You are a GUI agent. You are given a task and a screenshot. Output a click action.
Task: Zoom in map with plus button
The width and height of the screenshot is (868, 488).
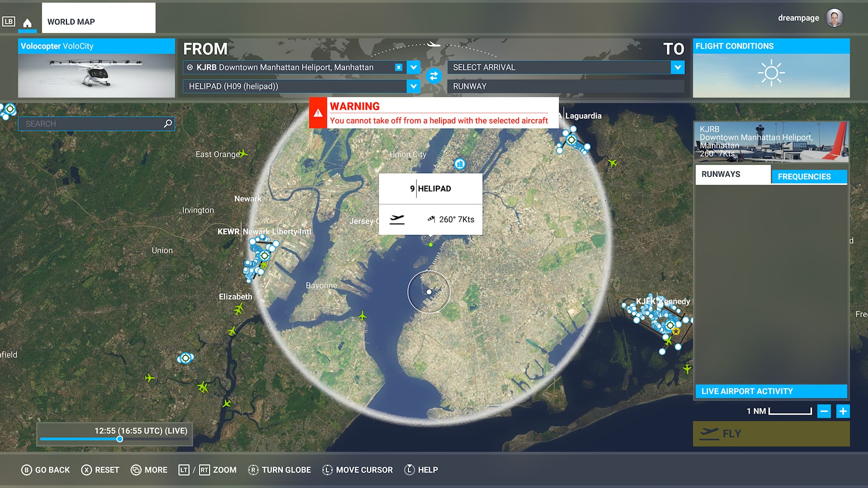click(x=843, y=411)
